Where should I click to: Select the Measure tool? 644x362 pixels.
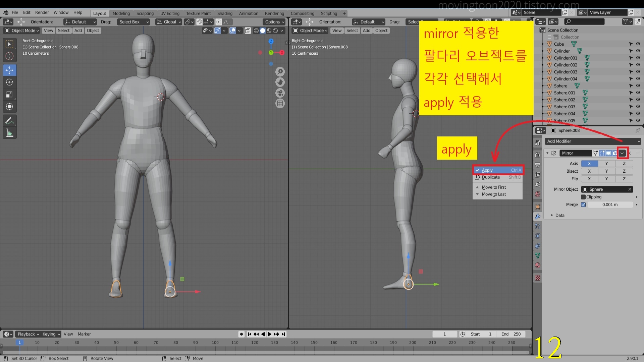[9, 133]
